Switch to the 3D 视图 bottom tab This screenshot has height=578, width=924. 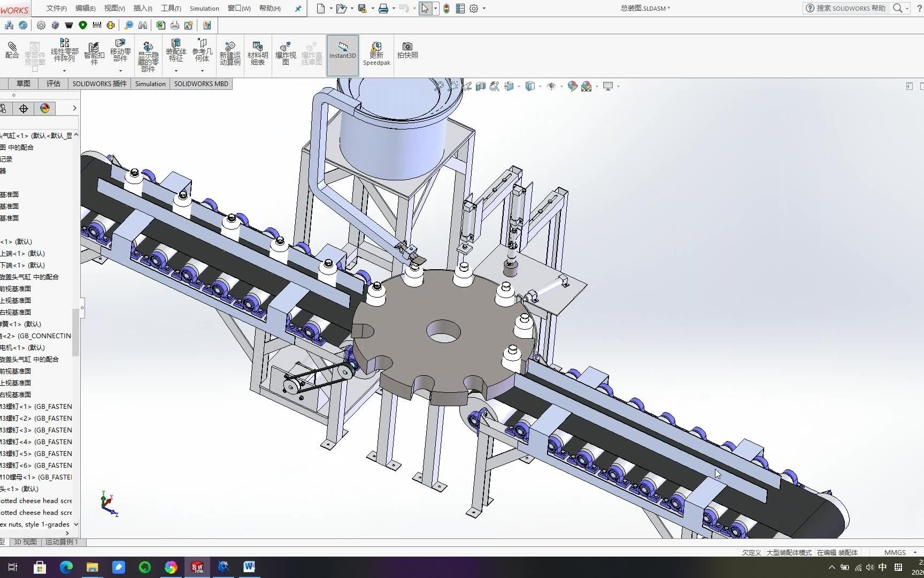click(25, 542)
